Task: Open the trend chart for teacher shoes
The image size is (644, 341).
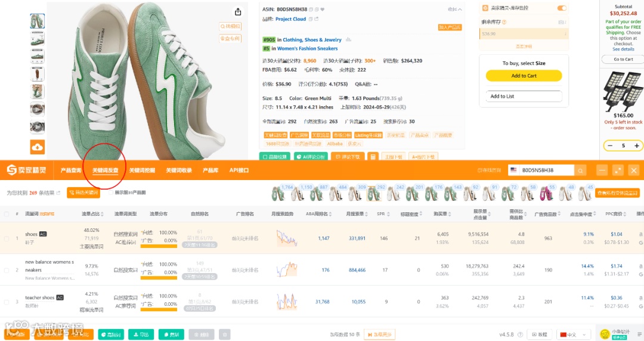Action: coord(287,302)
